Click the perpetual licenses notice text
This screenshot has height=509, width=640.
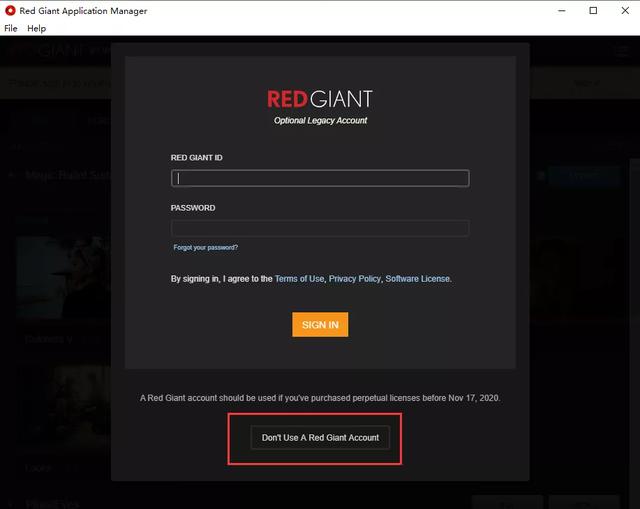pos(320,398)
